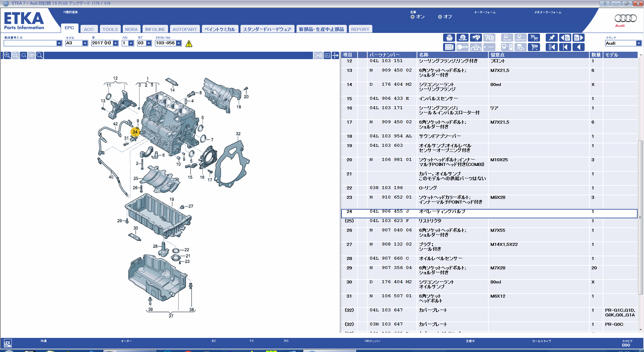Viewport: 644px width, 352px height.
Task: Open the illustration 103-056 dropdown
Action: click(179, 43)
